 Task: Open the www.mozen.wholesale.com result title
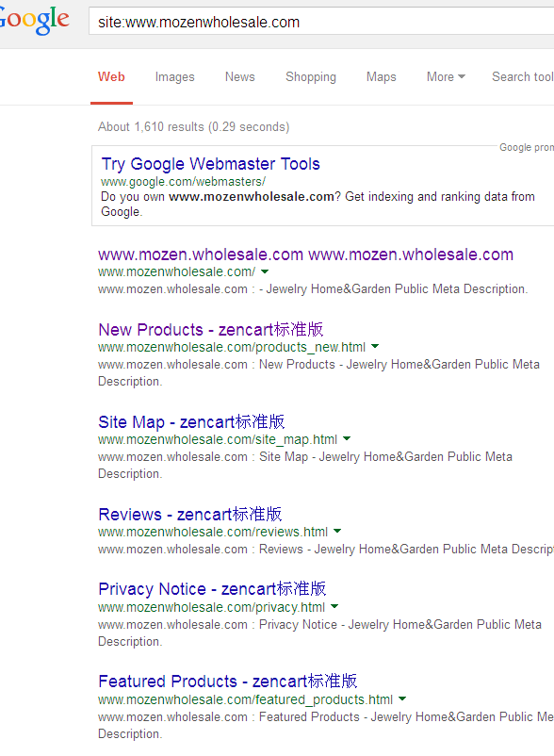pyautogui.click(x=305, y=255)
